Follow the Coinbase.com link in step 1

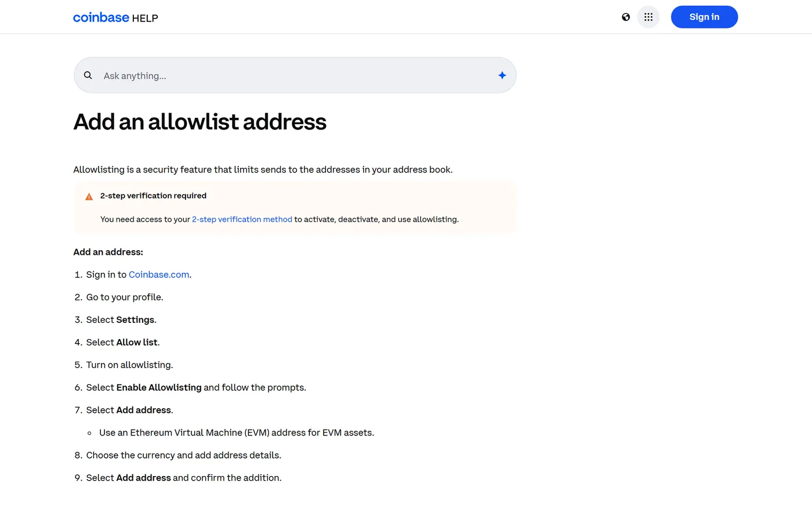[x=159, y=275]
